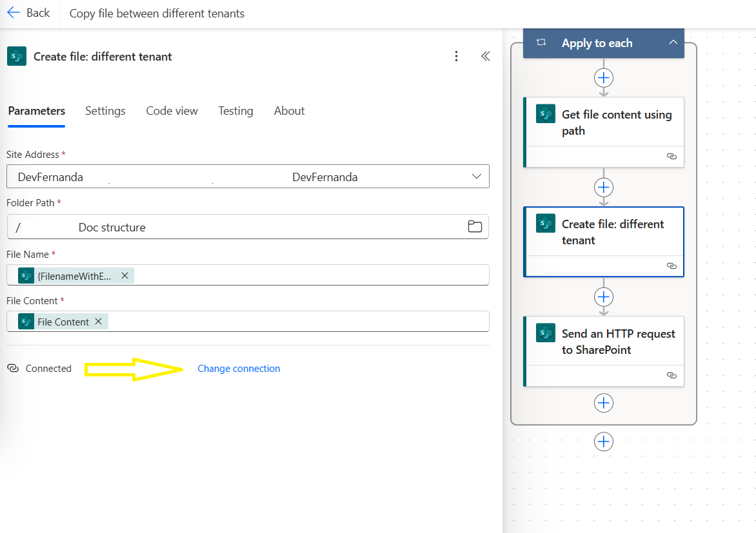Remove the File Content token
756x533 pixels.
pyautogui.click(x=98, y=322)
